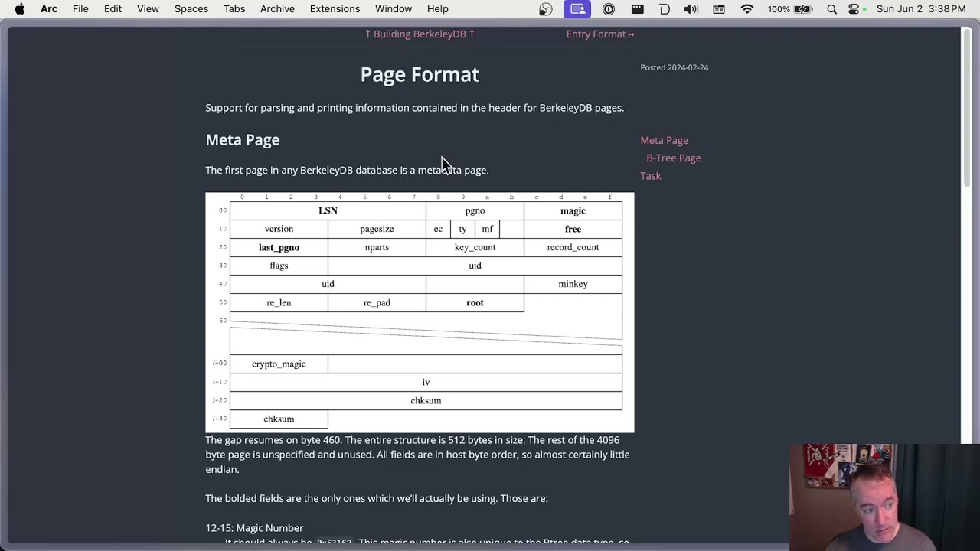This screenshot has width=980, height=551.
Task: Open the sound volume menu bar icon
Action: click(x=691, y=9)
